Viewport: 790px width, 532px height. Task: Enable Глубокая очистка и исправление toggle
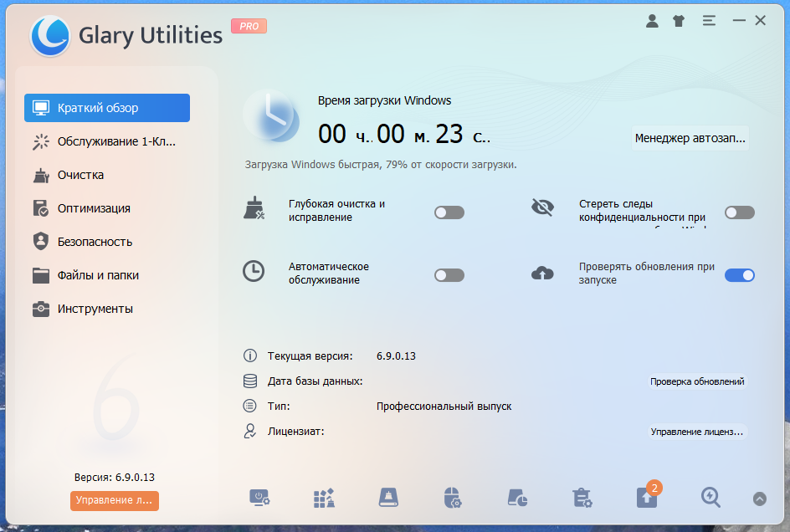pyautogui.click(x=449, y=212)
